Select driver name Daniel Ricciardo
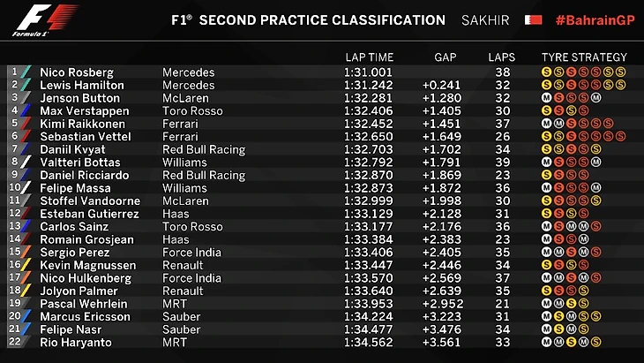 pos(79,175)
